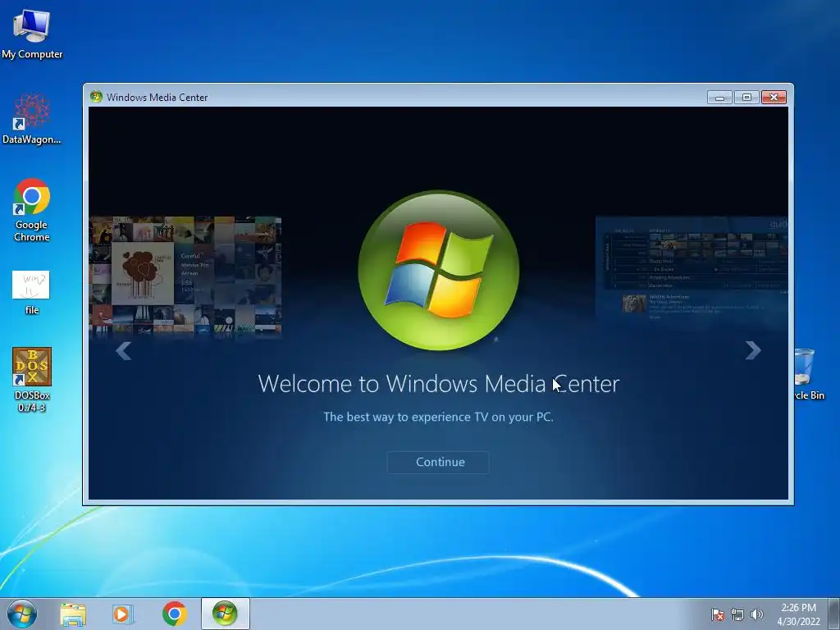Go to next slide with right arrow
This screenshot has width=840, height=630.
pos(753,350)
